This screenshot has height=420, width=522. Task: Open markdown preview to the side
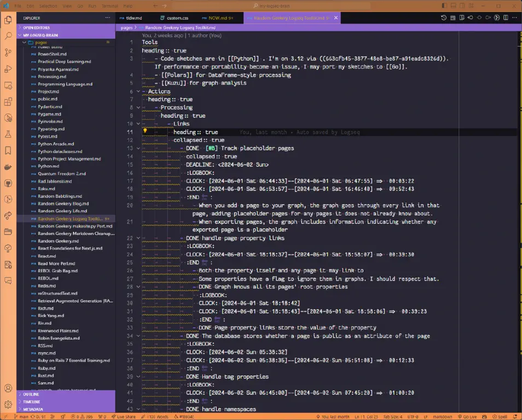pos(462,17)
